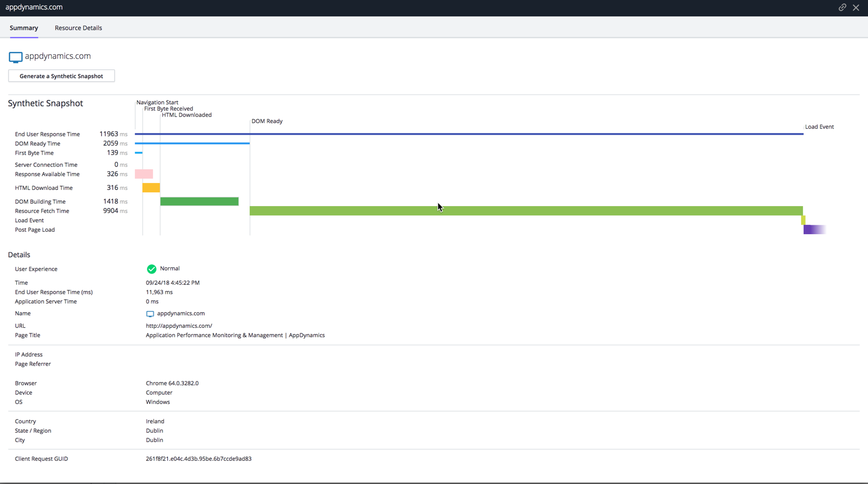868x484 pixels.
Task: Click the Chrome 64.0.3282.0 browser value
Action: (172, 383)
